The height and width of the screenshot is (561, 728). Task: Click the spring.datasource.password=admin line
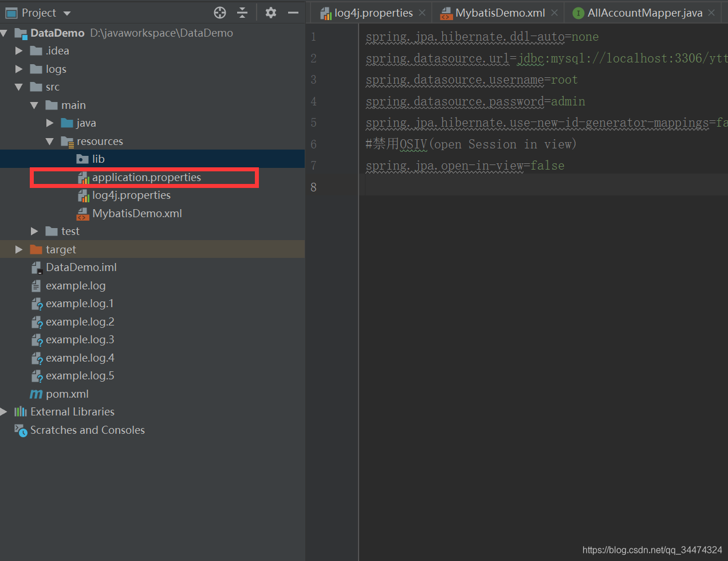pos(475,101)
